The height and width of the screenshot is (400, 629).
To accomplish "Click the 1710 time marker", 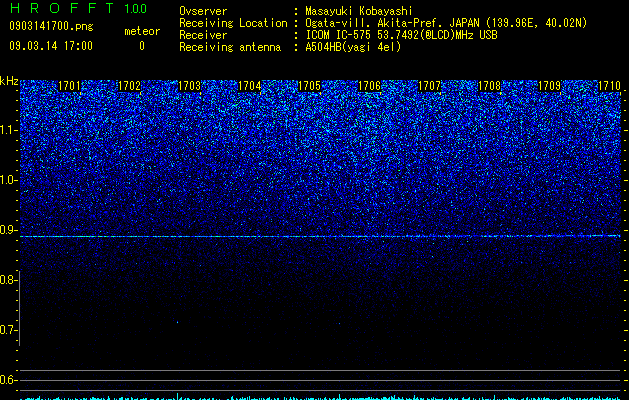I will (x=609, y=86).
